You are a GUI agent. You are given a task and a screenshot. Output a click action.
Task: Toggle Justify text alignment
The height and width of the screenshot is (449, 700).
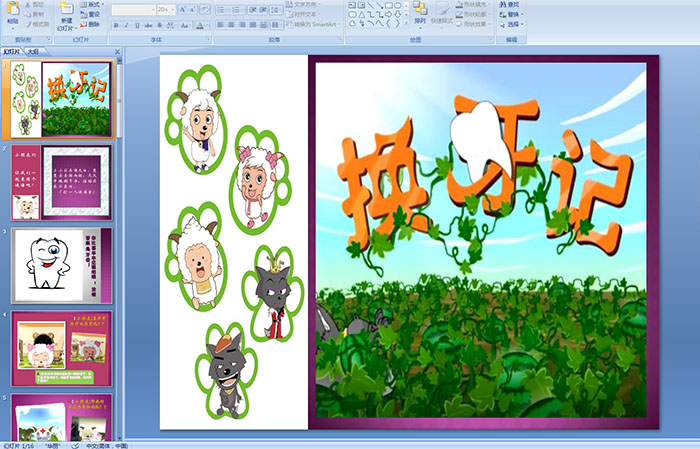(253, 25)
